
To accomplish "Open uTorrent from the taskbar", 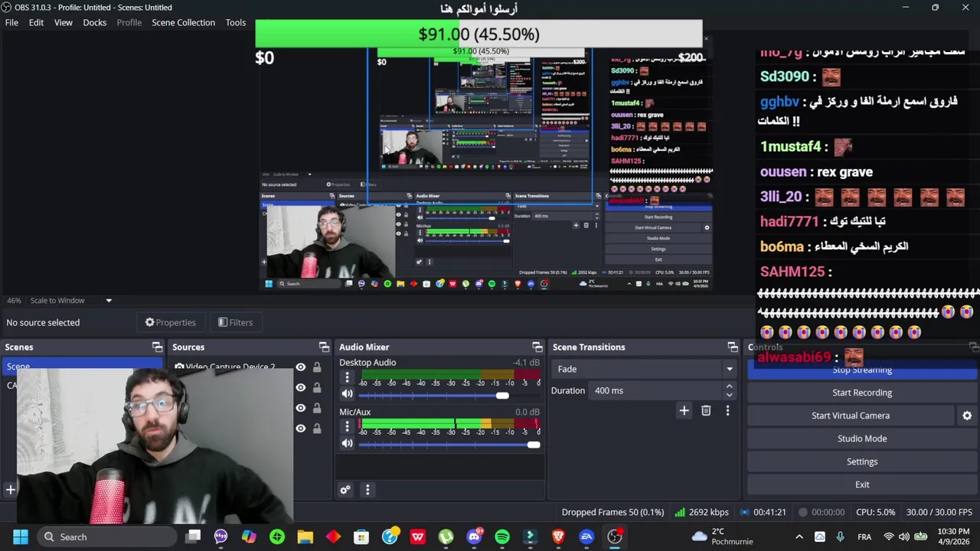I will [446, 536].
